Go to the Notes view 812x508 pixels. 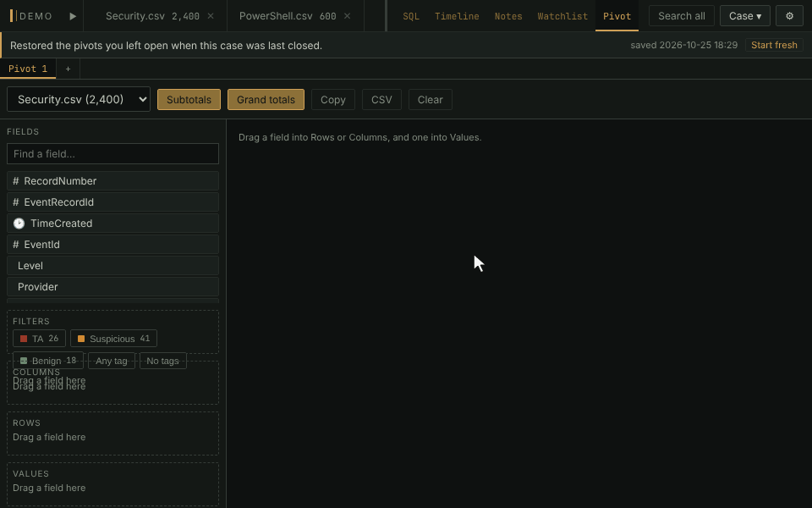508,16
